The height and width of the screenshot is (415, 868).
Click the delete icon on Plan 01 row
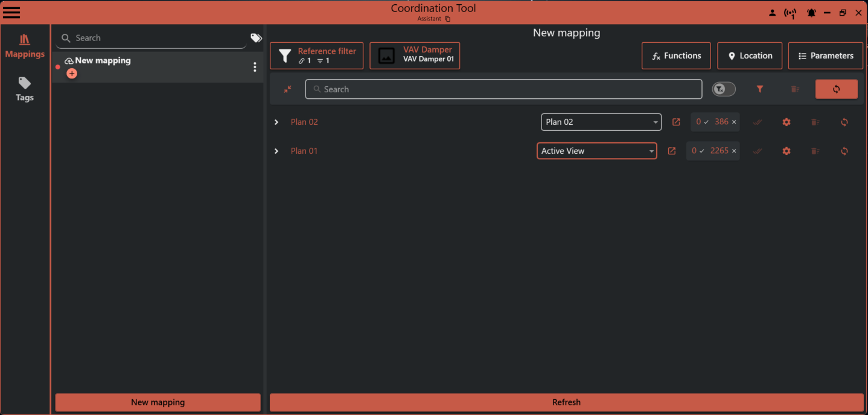pyautogui.click(x=815, y=151)
